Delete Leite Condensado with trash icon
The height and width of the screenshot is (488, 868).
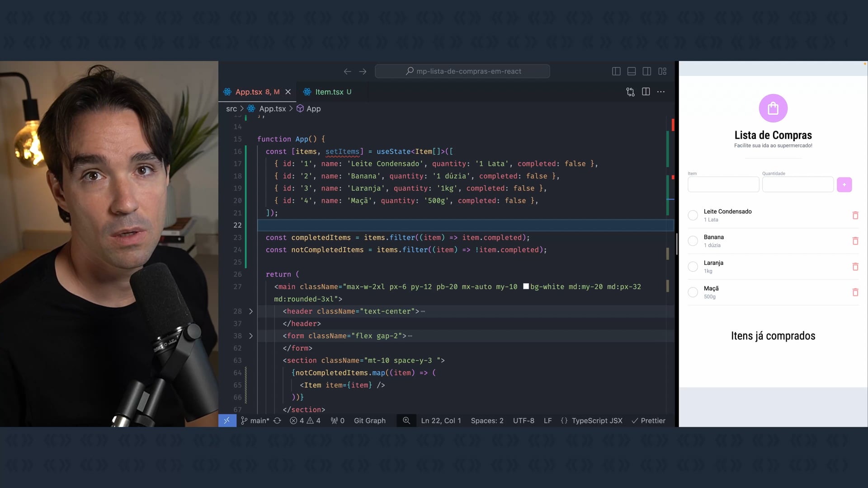855,216
